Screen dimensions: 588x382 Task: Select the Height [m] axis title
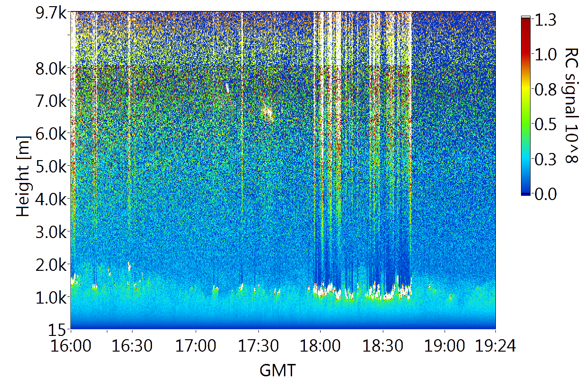(x=23, y=175)
